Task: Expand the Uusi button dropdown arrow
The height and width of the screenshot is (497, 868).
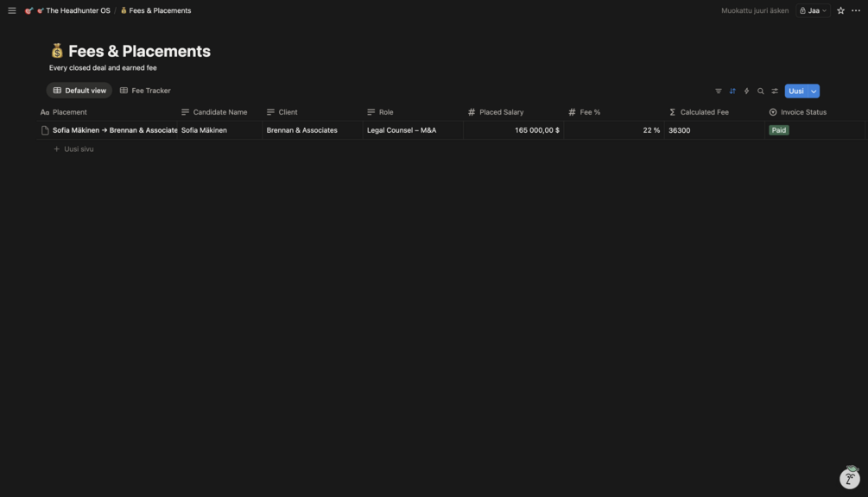Action: click(814, 91)
